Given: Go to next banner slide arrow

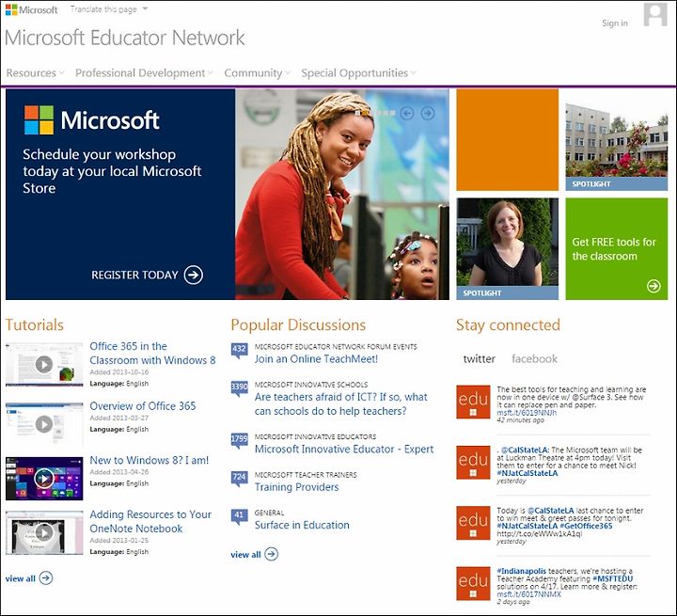Looking at the screenshot, I should click(428, 113).
